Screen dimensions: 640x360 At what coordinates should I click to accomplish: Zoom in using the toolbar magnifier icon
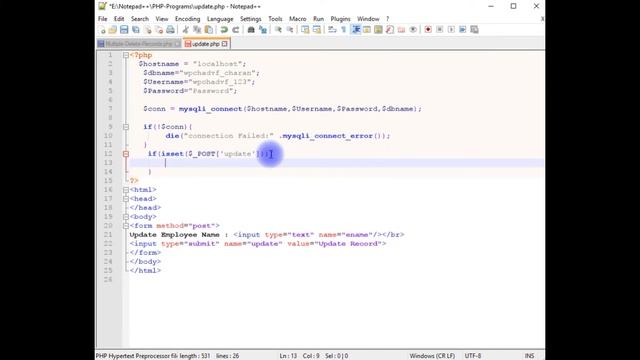point(278,30)
